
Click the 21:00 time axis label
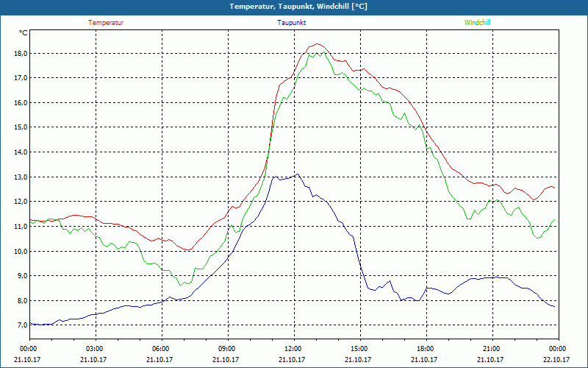(x=492, y=349)
